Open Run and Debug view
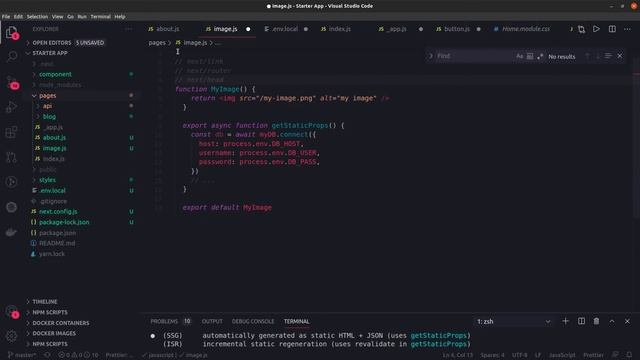Image resolution: width=640 pixels, height=360 pixels. coord(11,107)
